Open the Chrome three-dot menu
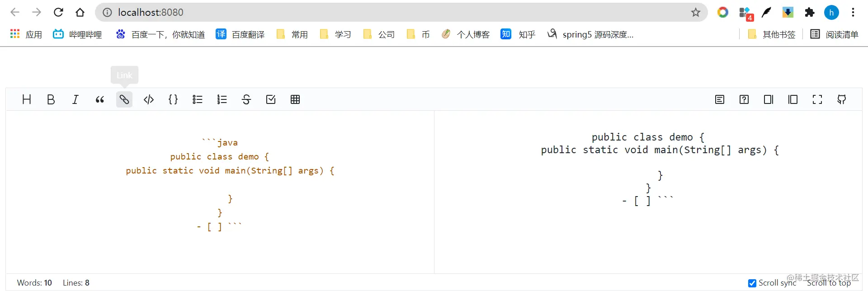The width and height of the screenshot is (868, 291). [853, 12]
